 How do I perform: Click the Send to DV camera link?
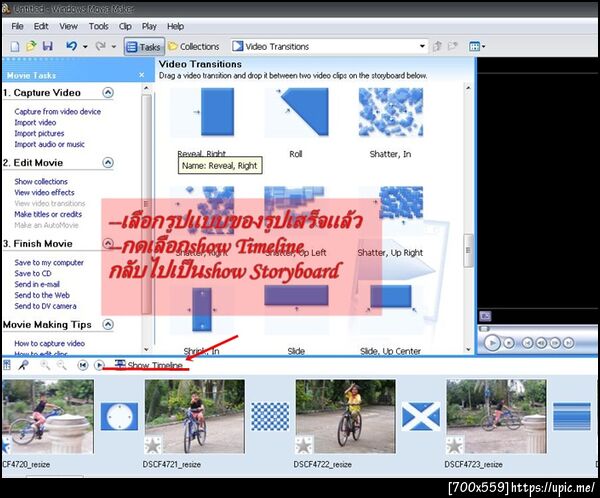point(45,306)
